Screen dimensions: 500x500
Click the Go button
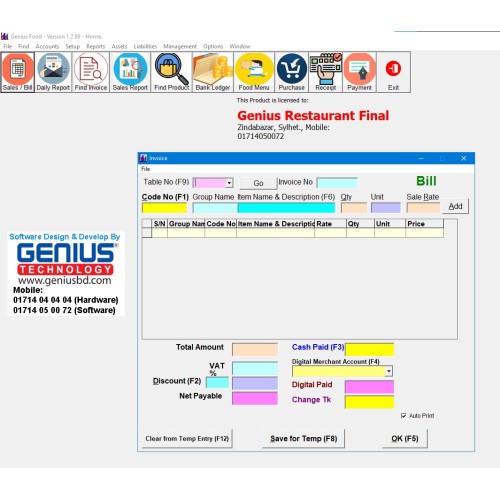(x=258, y=183)
